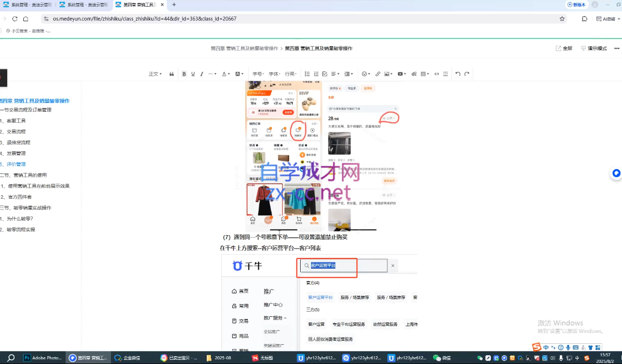Image resolution: width=622 pixels, height=364 pixels.
Task: Toggle bold formatting
Action: [x=184, y=74]
